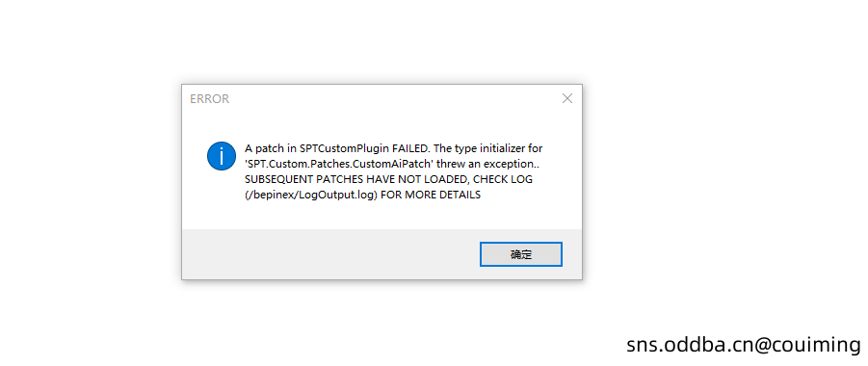The image size is (868, 366).
Task: Click empty title bar area beside ERROR
Action: tap(387, 99)
